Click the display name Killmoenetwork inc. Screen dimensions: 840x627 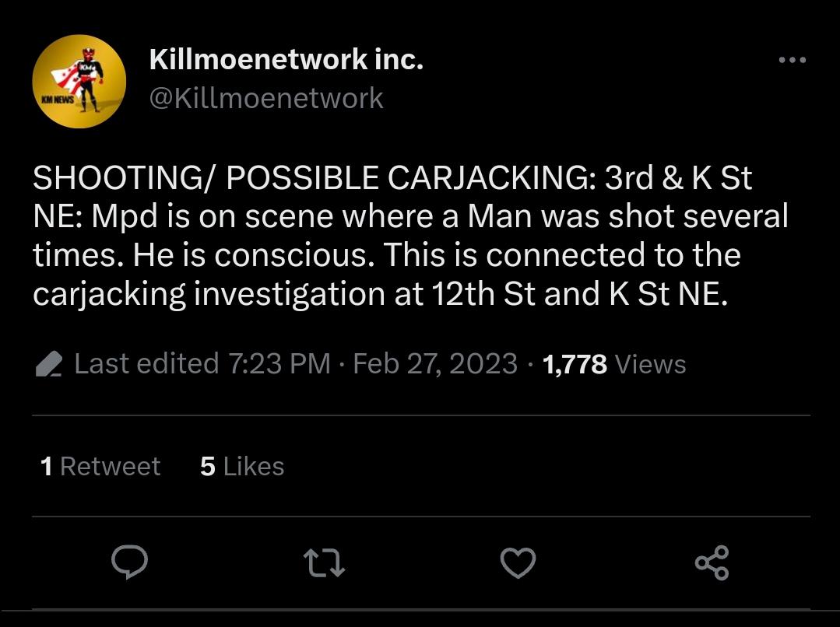286,59
